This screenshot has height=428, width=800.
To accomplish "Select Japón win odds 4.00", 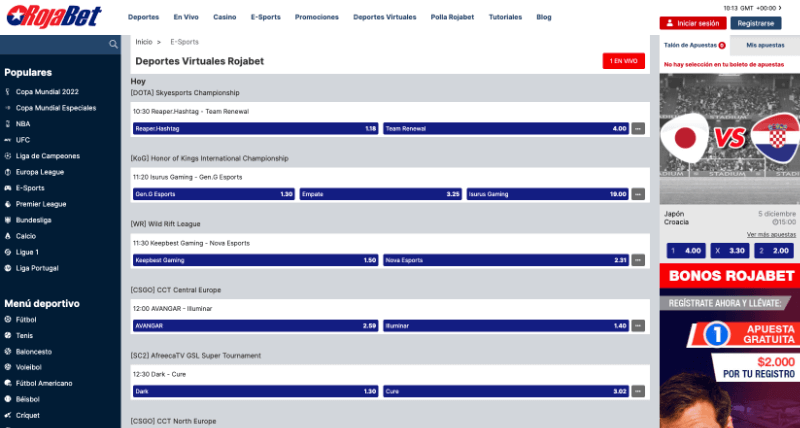I will [x=686, y=250].
